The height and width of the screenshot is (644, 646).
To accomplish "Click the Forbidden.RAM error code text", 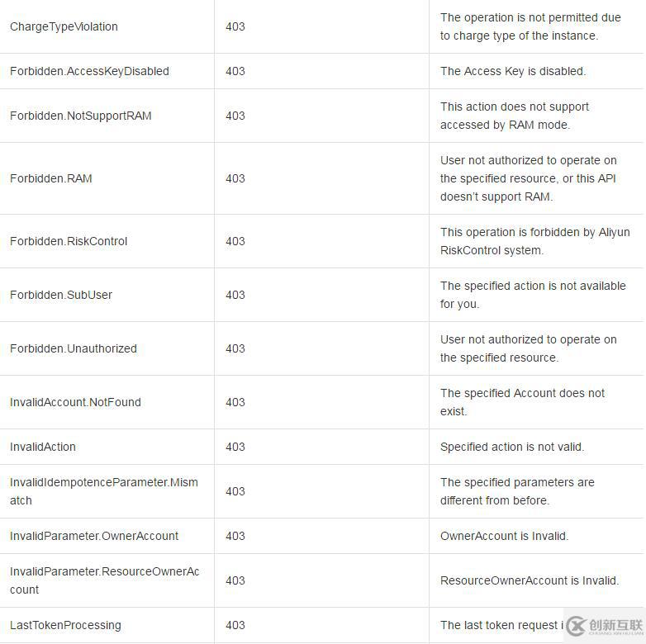I will (51, 178).
